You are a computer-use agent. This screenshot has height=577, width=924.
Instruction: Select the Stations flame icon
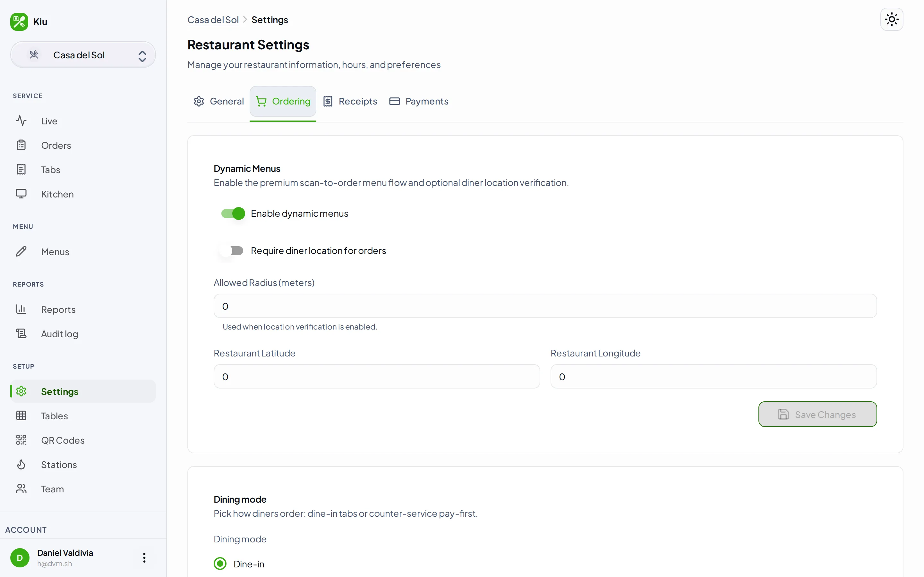coord(21,464)
